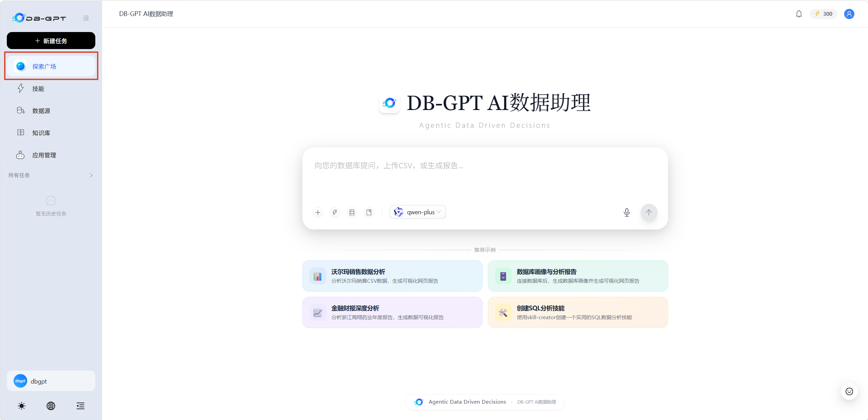Click the smiley feedback floating button
This screenshot has width=868, height=420.
click(x=849, y=391)
